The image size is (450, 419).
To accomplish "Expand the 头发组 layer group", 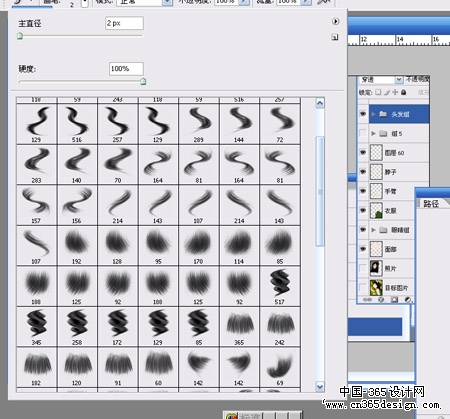I will 373,114.
